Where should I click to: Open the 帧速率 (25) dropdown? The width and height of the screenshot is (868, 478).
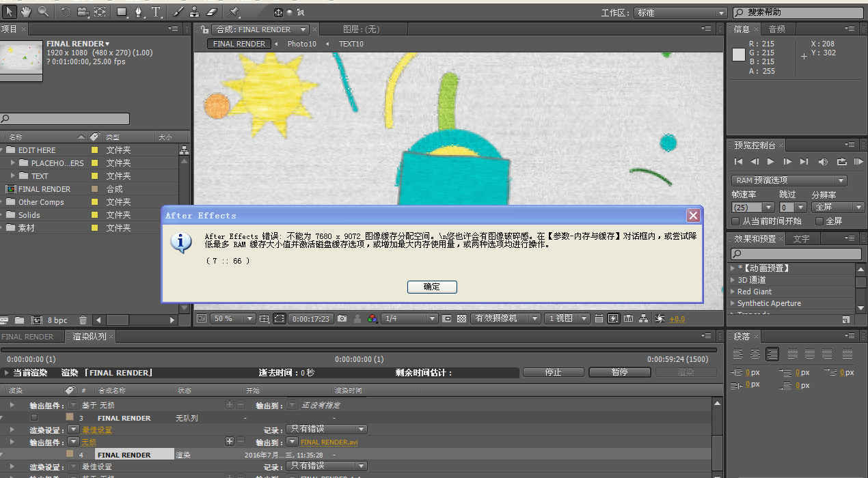(x=753, y=207)
